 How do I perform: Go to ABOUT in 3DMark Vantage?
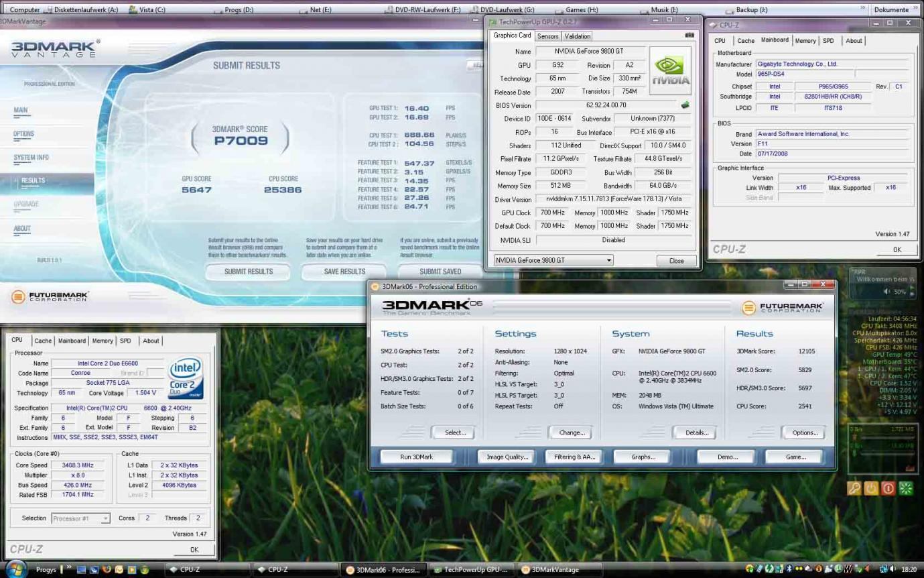pyautogui.click(x=22, y=229)
